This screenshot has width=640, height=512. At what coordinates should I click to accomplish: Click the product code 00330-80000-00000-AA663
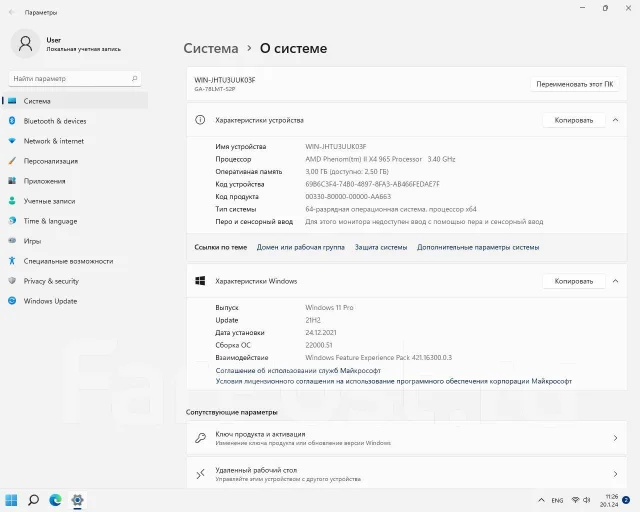(x=348, y=196)
